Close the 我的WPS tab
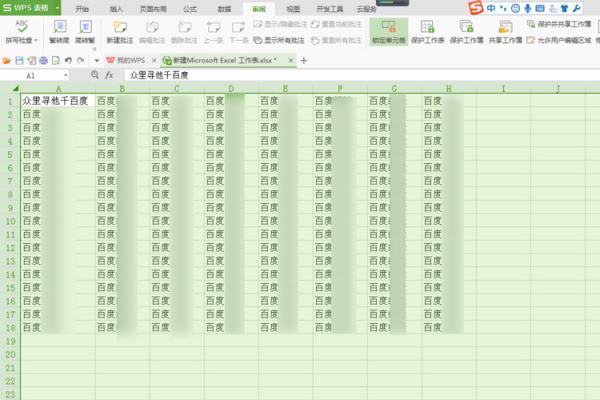The image size is (600, 400). [154, 60]
